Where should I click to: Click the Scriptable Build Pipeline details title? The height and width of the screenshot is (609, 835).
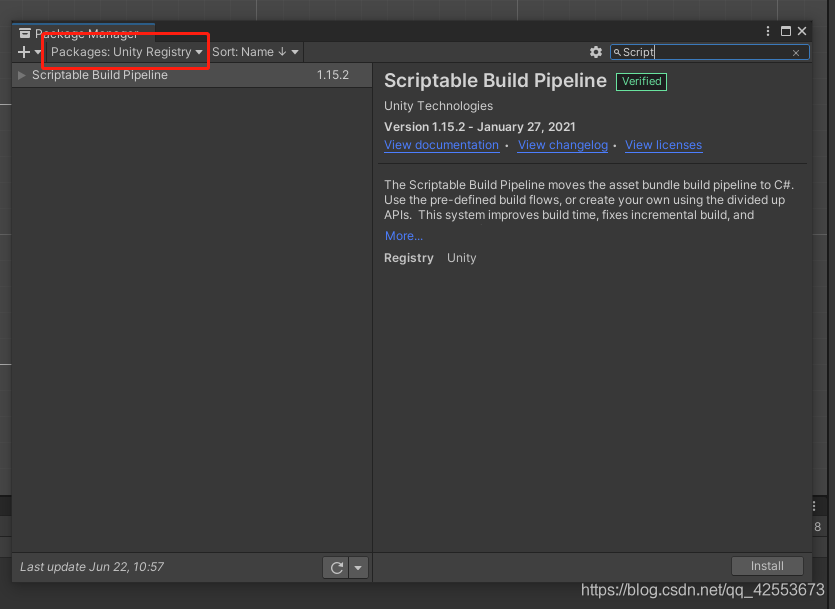point(495,80)
